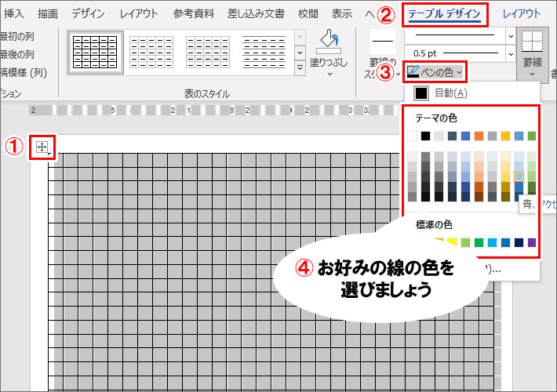Choose the blue standard color swatch
This screenshot has width=557, height=392.
[505, 242]
